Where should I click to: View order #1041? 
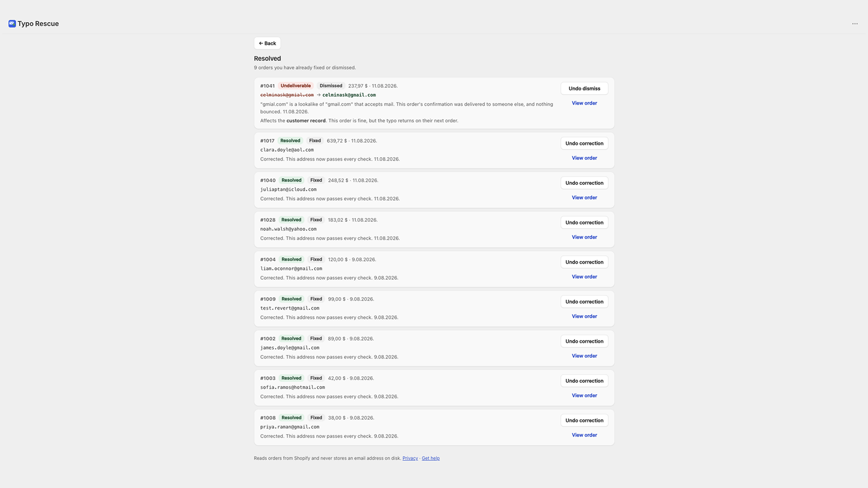(584, 103)
